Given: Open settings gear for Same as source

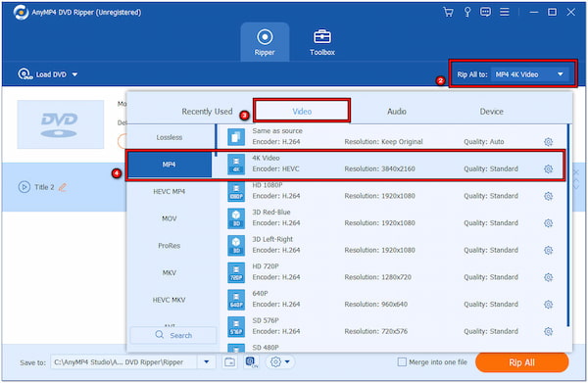Looking at the screenshot, I should (x=548, y=142).
